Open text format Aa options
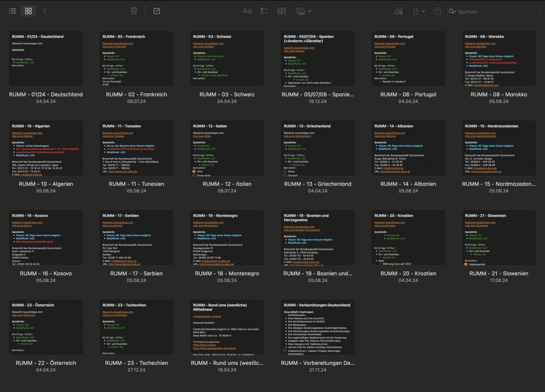 point(247,11)
